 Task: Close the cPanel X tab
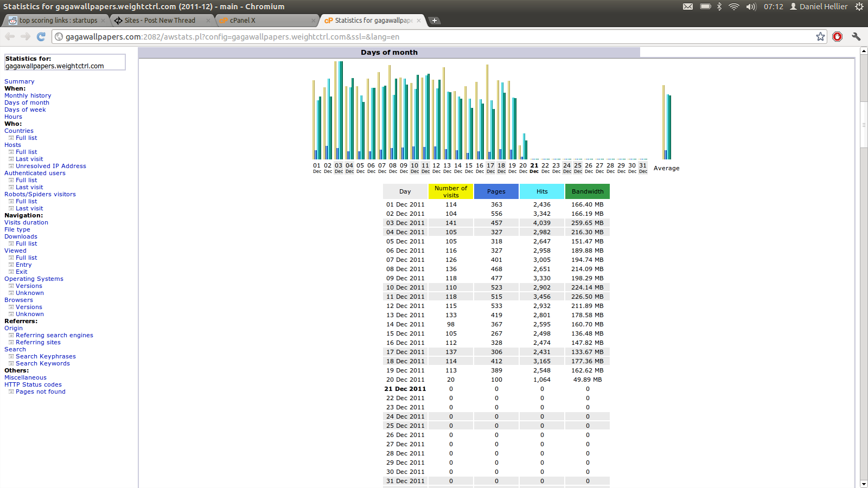[314, 21]
